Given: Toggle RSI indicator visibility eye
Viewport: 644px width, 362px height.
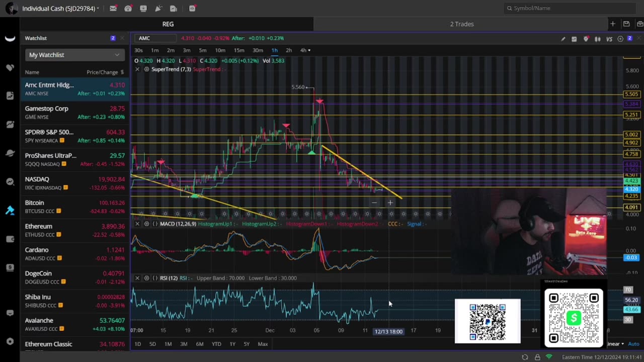Looking at the screenshot, I should 146,278.
